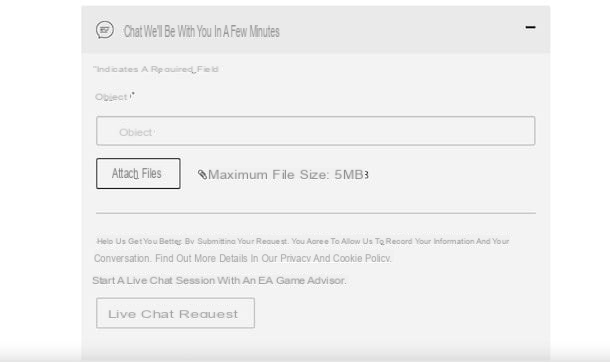Click the Object field label

(115, 97)
